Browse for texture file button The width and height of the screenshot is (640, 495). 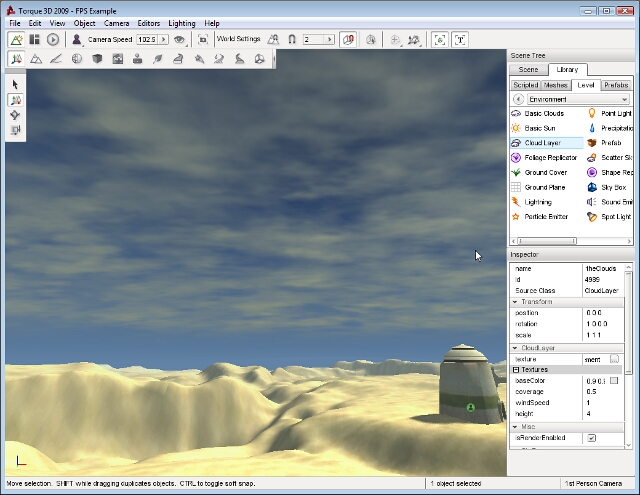coord(615,358)
